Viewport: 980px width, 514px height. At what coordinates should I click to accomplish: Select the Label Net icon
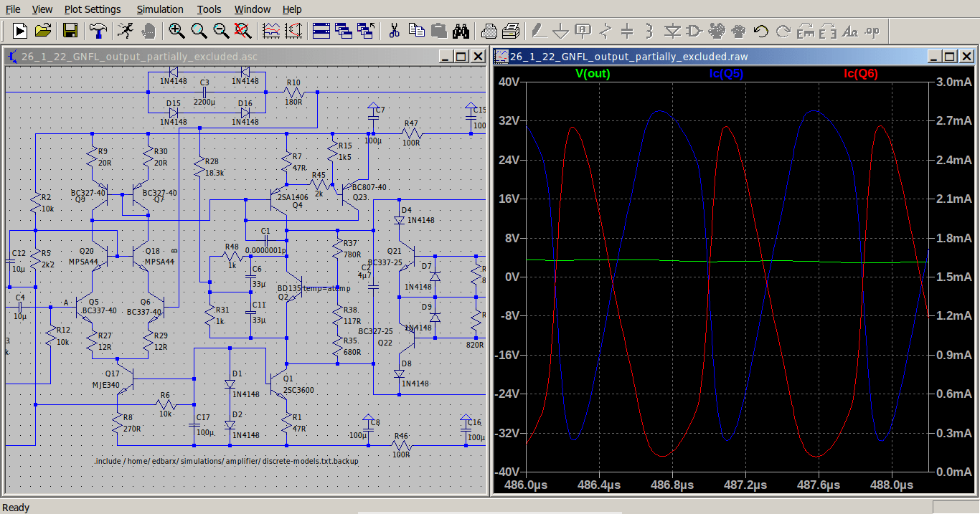583,30
